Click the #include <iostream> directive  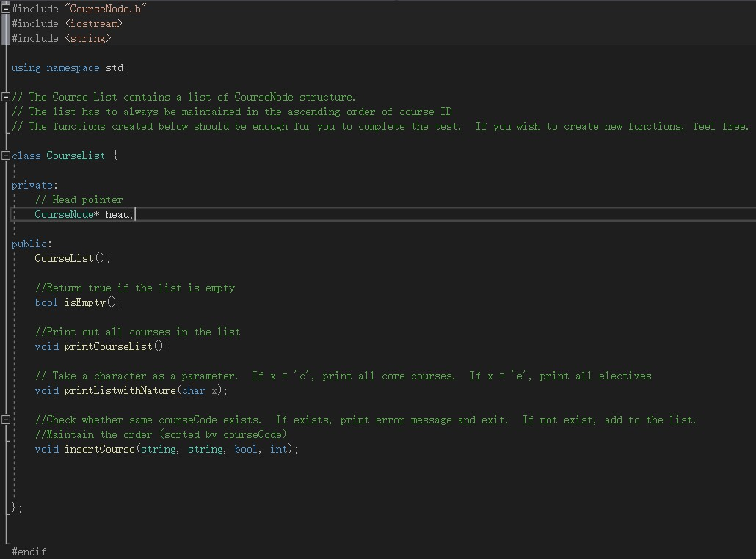click(x=66, y=23)
